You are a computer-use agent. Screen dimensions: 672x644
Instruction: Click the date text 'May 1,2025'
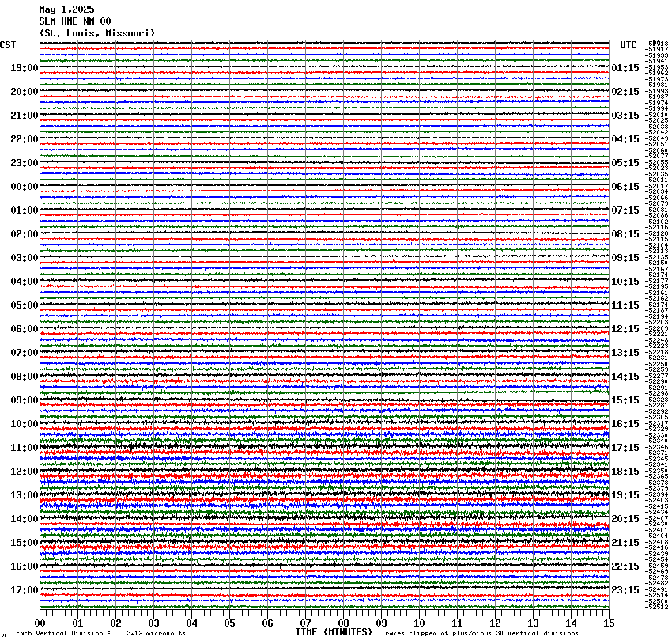[66, 9]
